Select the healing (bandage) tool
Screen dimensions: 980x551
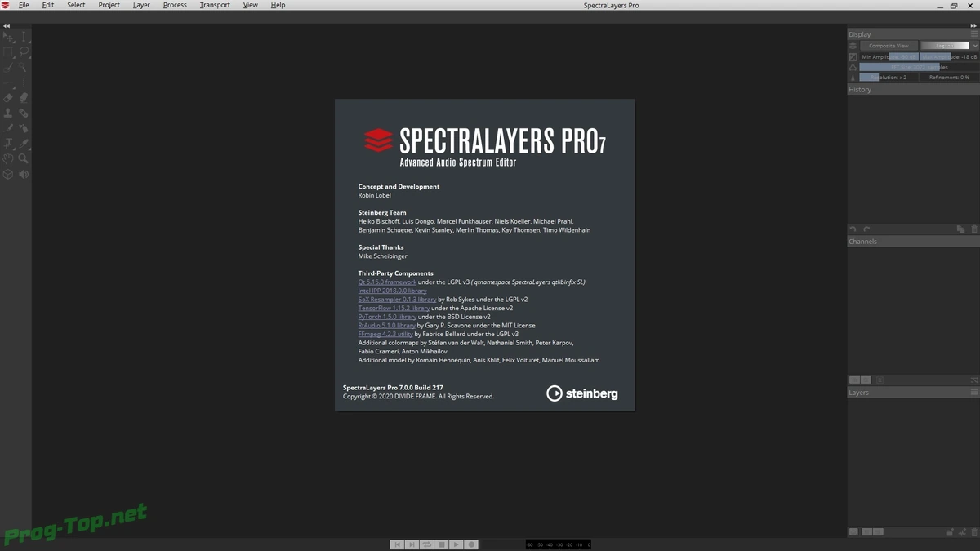[24, 113]
